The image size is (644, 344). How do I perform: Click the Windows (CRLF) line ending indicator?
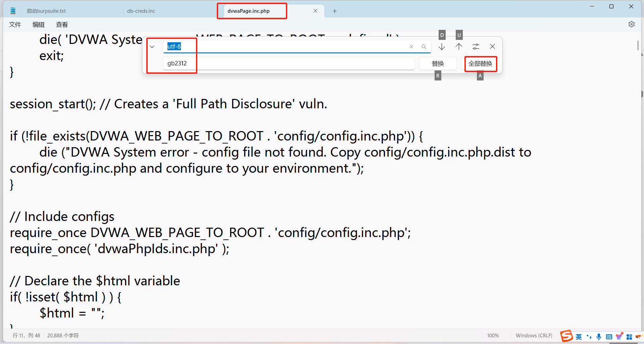pyautogui.click(x=534, y=335)
